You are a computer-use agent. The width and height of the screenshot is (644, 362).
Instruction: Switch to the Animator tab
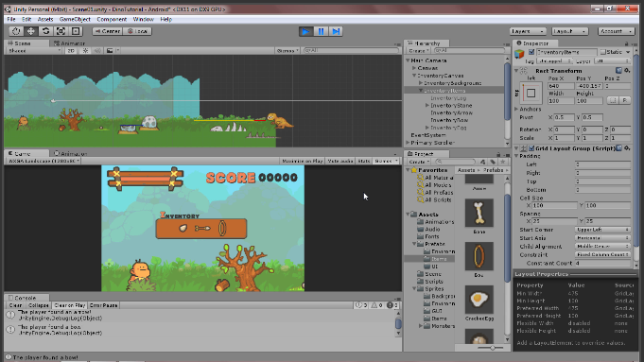(69, 43)
